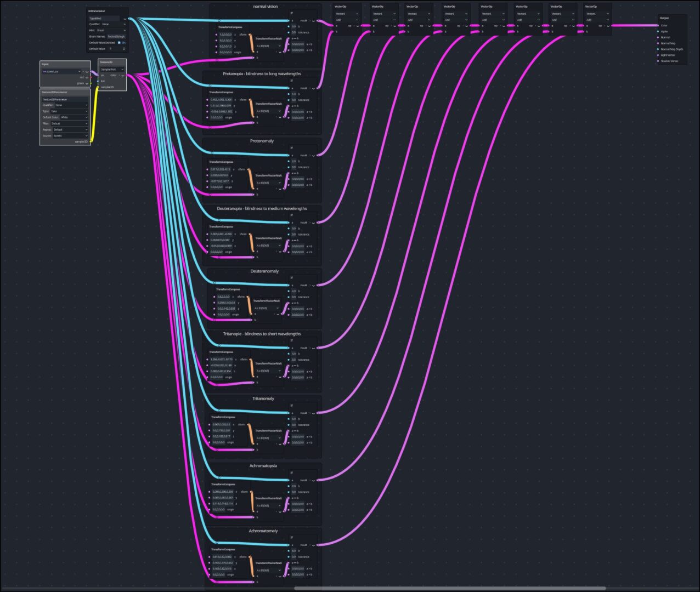700x592 pixels.
Task: Open Default Color White dropdown
Action: coord(74,117)
